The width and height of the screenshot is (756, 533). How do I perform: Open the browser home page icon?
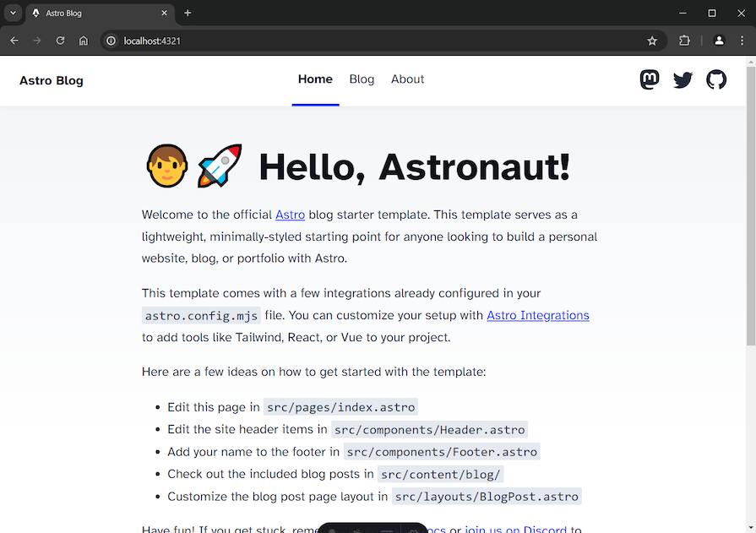tap(83, 40)
